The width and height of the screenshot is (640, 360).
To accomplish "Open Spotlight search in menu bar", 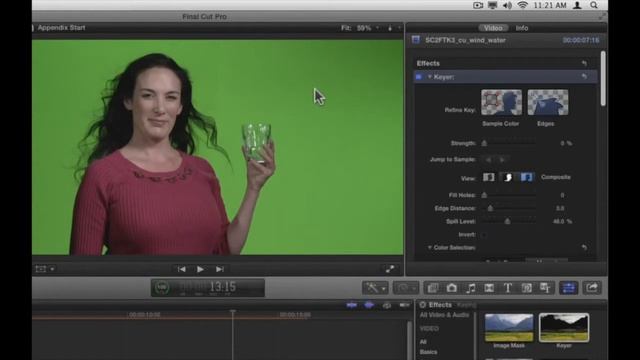I will tap(594, 5).
